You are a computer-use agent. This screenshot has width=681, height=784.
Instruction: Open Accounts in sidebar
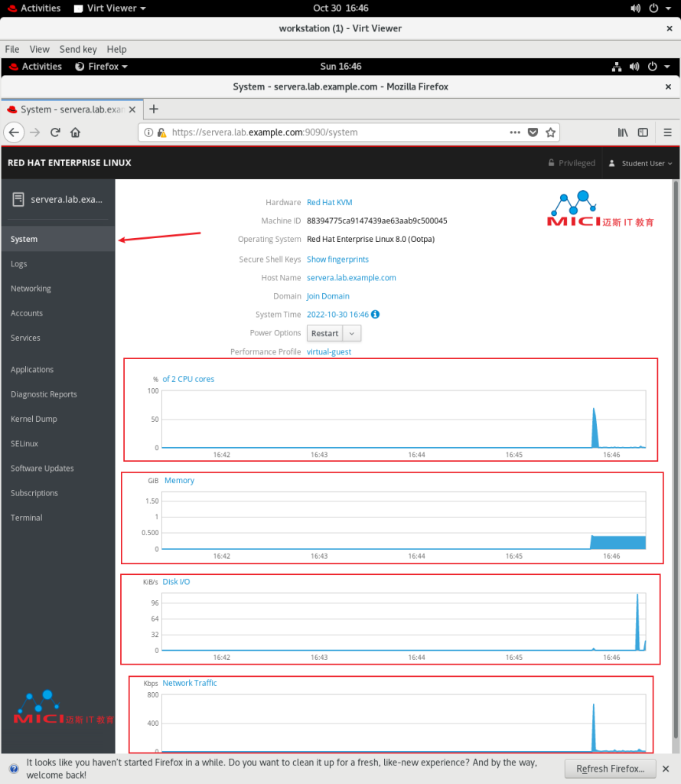(58, 313)
